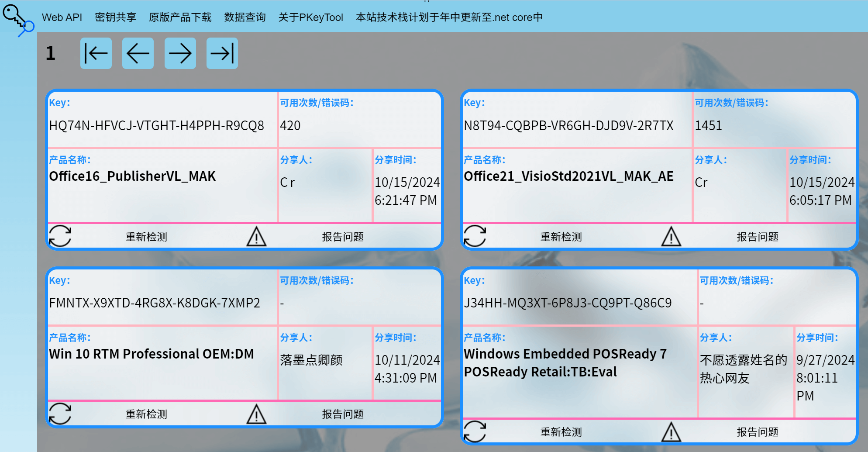This screenshot has width=868, height=452.
Task: Jump to the last page arrow button
Action: click(x=222, y=53)
